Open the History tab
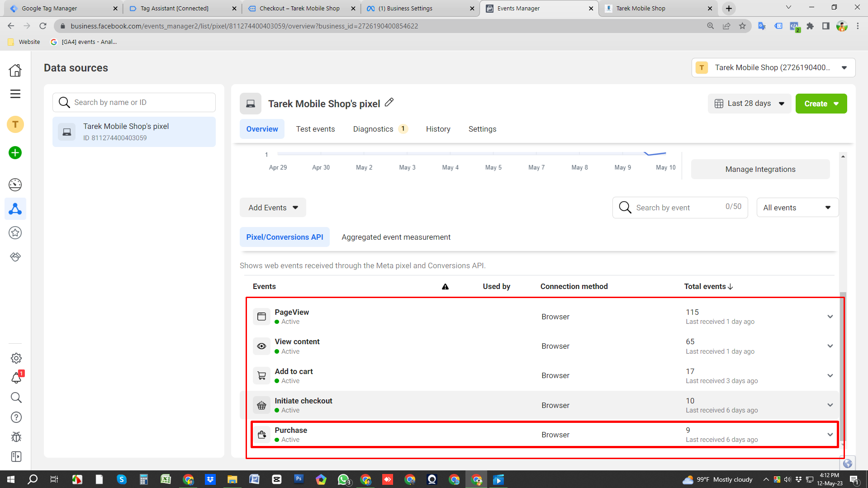868x488 pixels. point(438,129)
